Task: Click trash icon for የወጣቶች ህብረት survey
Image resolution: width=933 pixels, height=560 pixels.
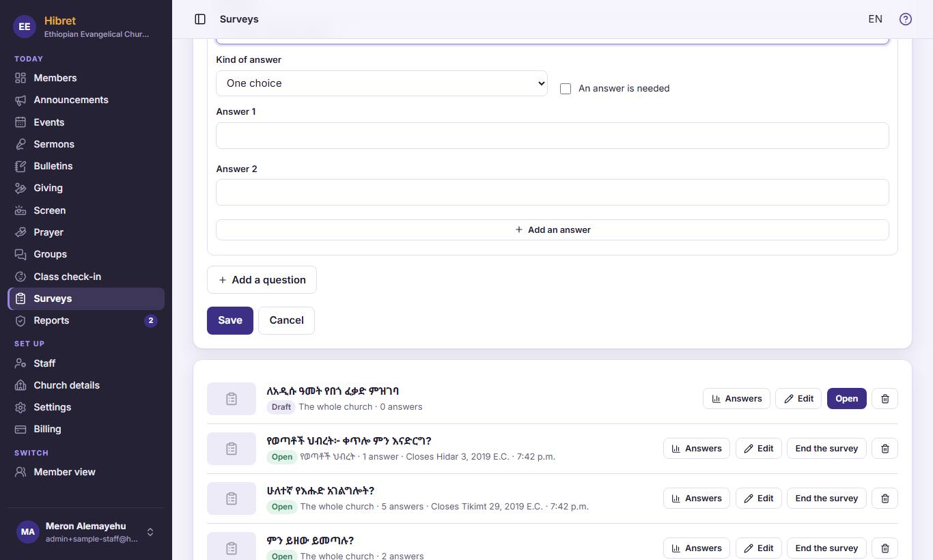Action: [x=885, y=449]
